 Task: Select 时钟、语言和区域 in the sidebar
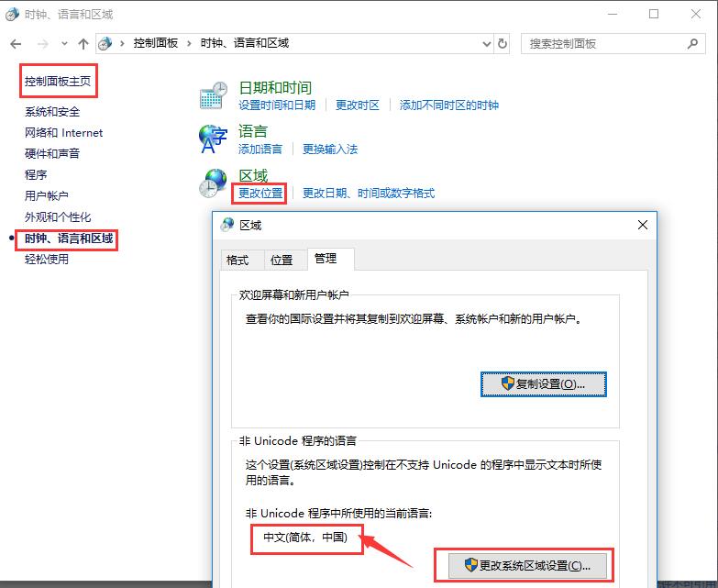[x=69, y=239]
